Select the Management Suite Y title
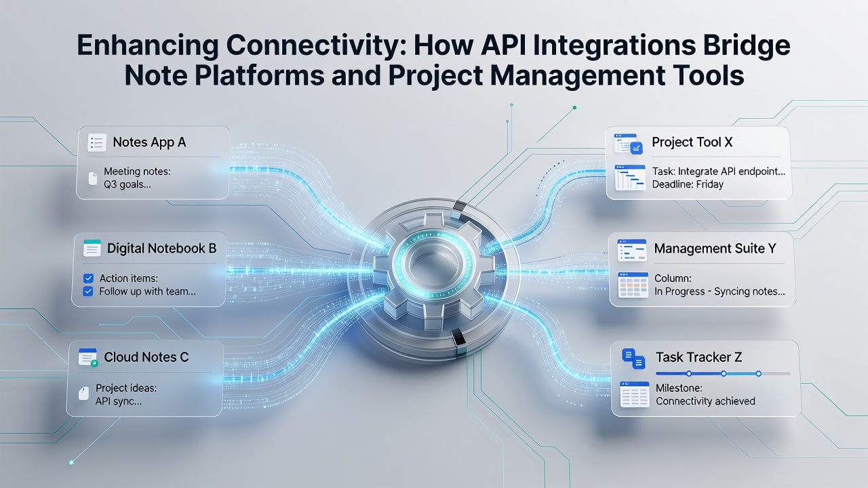This screenshot has width=868, height=488. pyautogui.click(x=715, y=249)
